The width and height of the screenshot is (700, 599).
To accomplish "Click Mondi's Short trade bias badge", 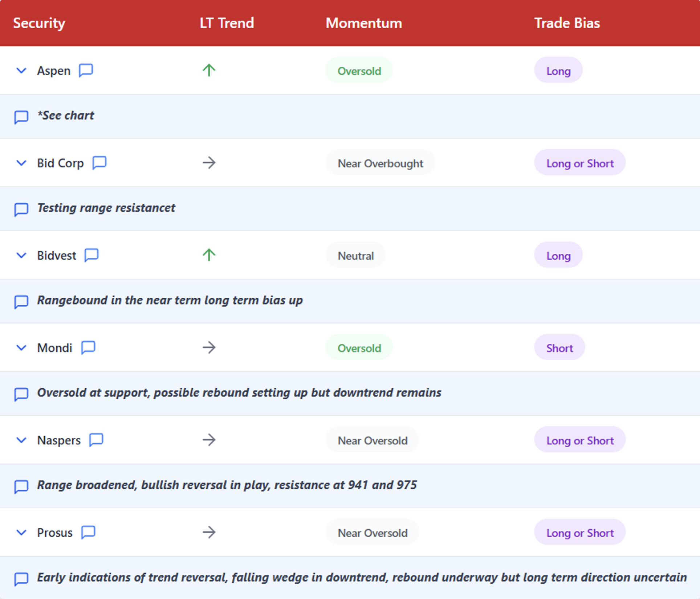I will point(559,348).
